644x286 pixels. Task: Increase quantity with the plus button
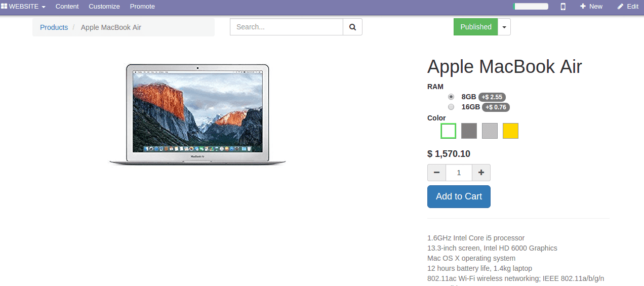tap(481, 173)
